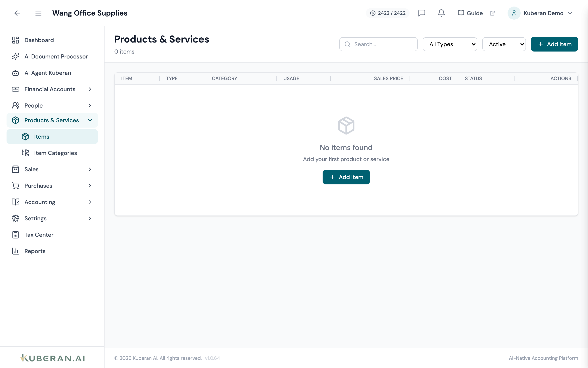Collapse the Products & Services chevron

(90, 120)
